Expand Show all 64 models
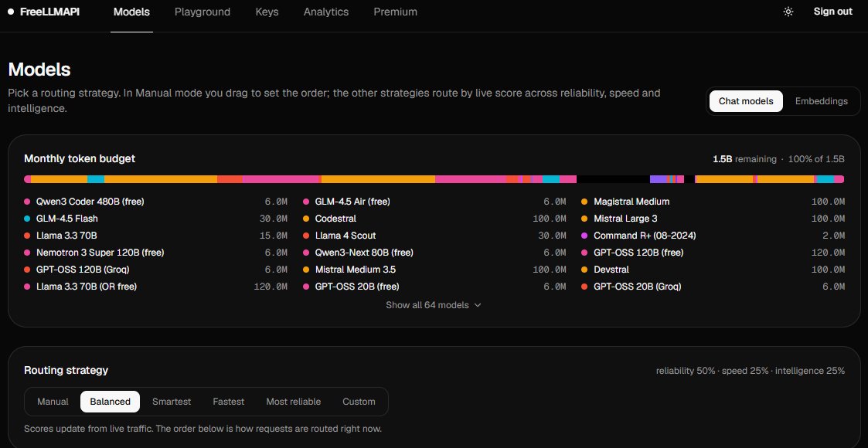This screenshot has height=448, width=868. (434, 305)
